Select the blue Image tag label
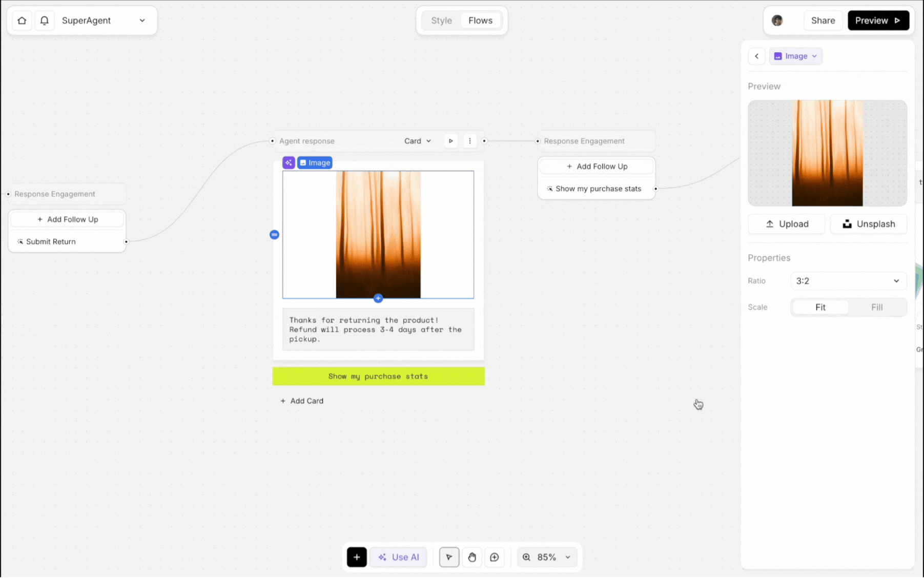924x580 pixels. (315, 163)
